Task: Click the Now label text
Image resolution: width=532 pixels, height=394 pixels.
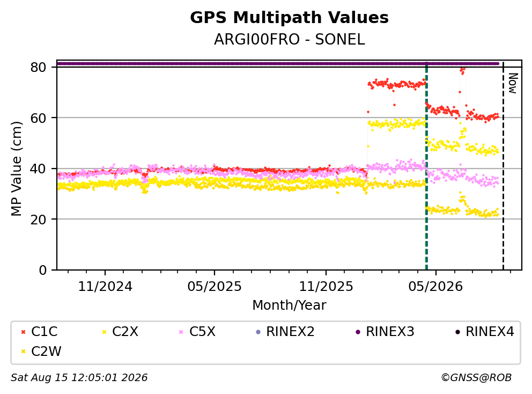Action: click(513, 83)
